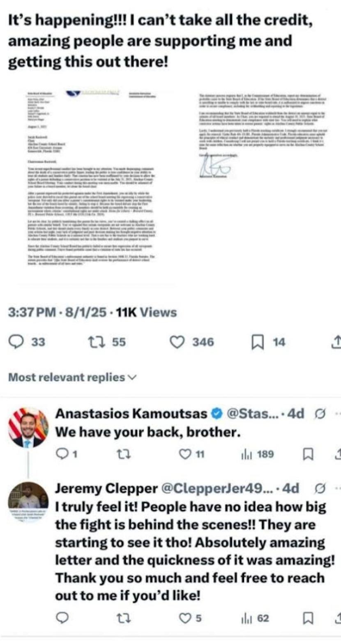Bookmark the main post with 14 bookmarks
This screenshot has width=341, height=644.
tap(257, 342)
